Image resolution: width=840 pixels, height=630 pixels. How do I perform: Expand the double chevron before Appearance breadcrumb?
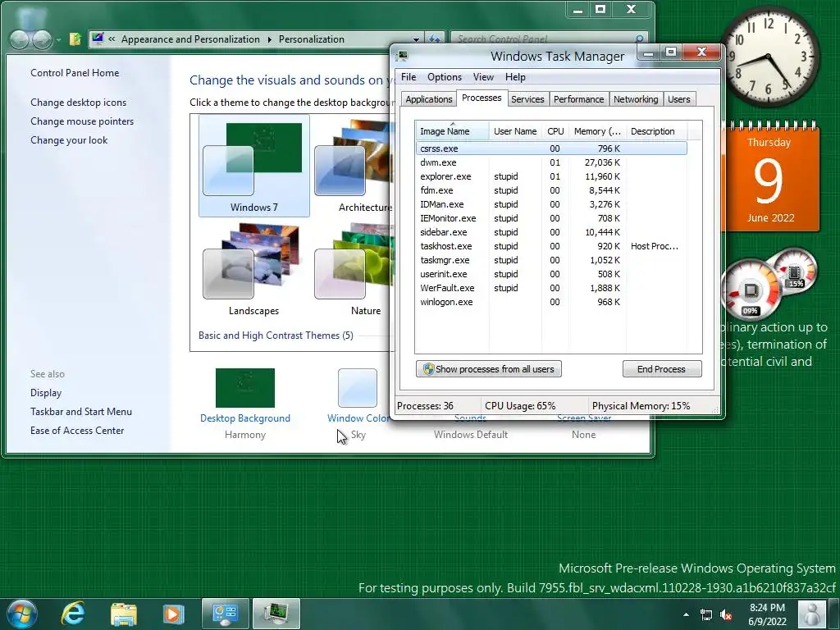pyautogui.click(x=112, y=39)
